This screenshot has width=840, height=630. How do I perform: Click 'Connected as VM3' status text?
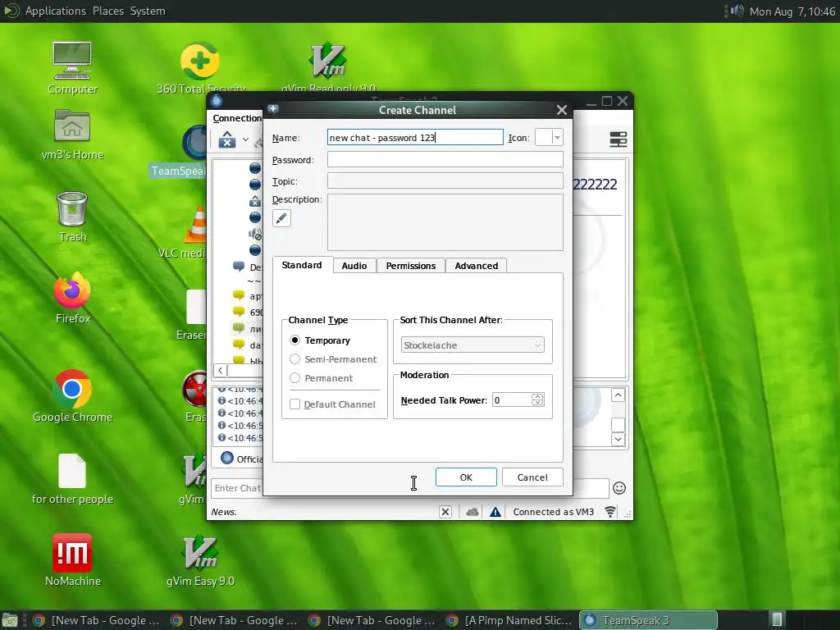pos(554,512)
